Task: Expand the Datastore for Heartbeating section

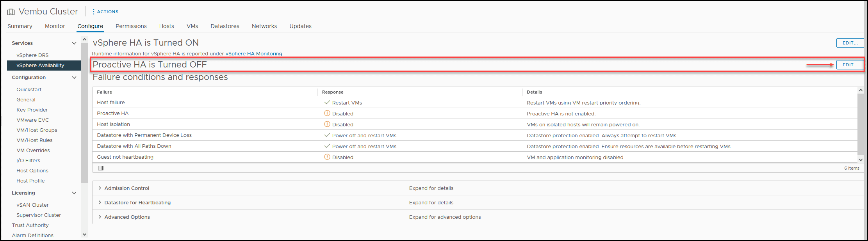Action: pyautogui.click(x=100, y=202)
